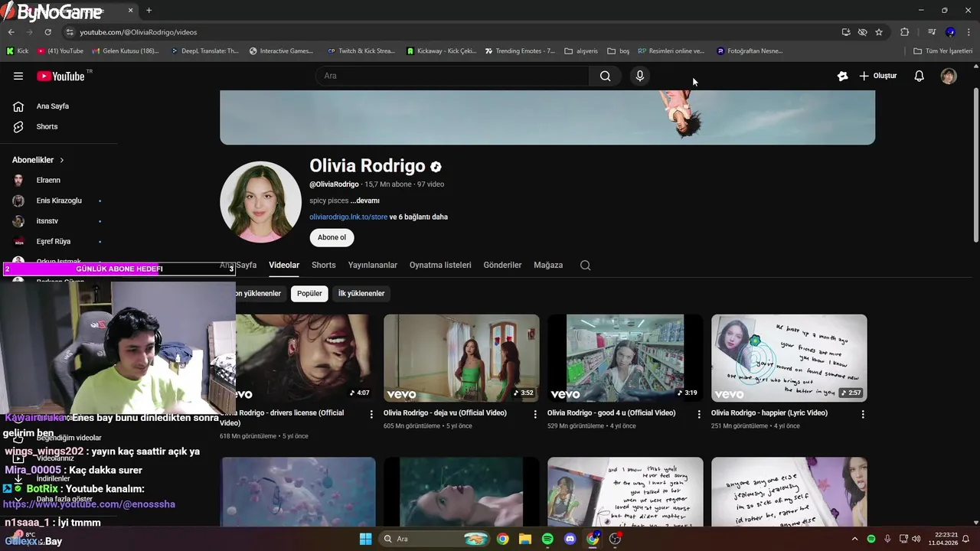Click Olivia Rodrigo's profile picture

coord(260,202)
